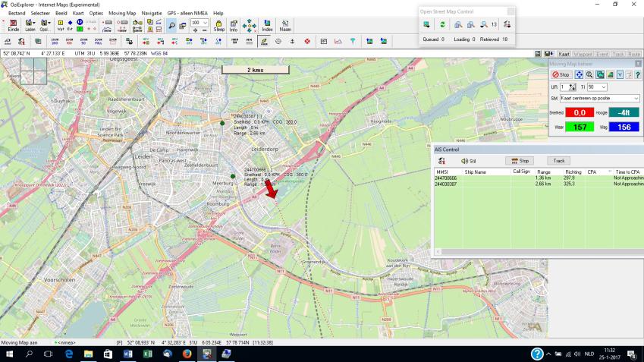Open the Help menu
This screenshot has width=644, height=362.
point(218,13)
